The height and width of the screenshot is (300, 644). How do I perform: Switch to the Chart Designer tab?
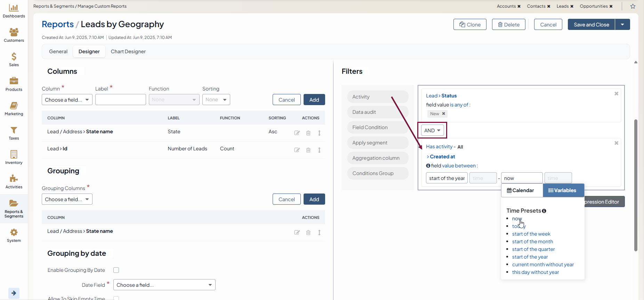(128, 52)
